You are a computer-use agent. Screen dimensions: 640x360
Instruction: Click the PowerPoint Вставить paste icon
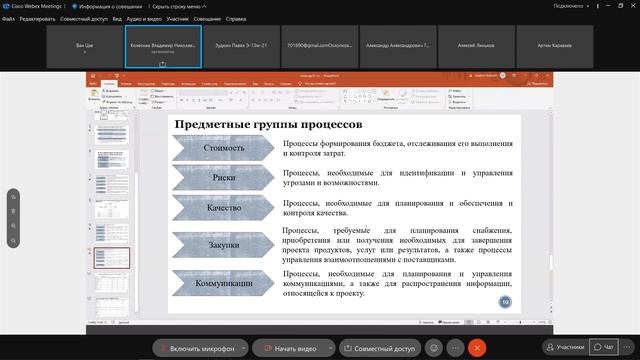pyautogui.click(x=94, y=95)
